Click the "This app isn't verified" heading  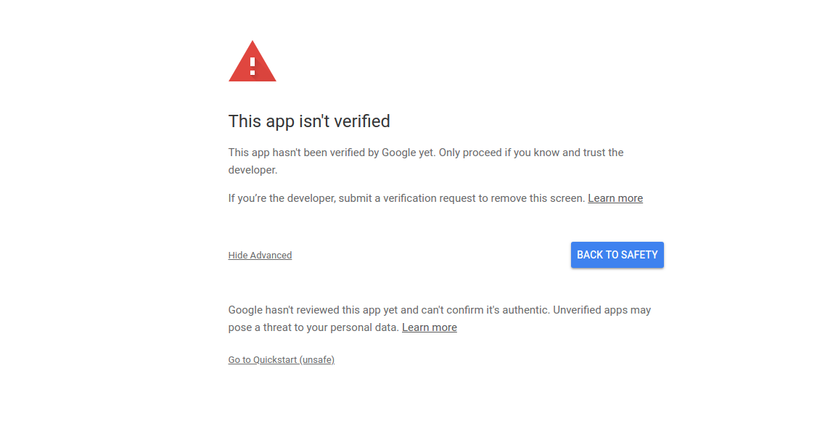pyautogui.click(x=309, y=122)
